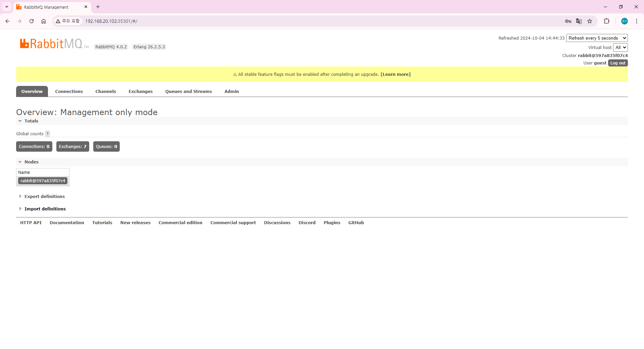Open the GitHub footer link
This screenshot has width=644, height=349.
point(356,222)
